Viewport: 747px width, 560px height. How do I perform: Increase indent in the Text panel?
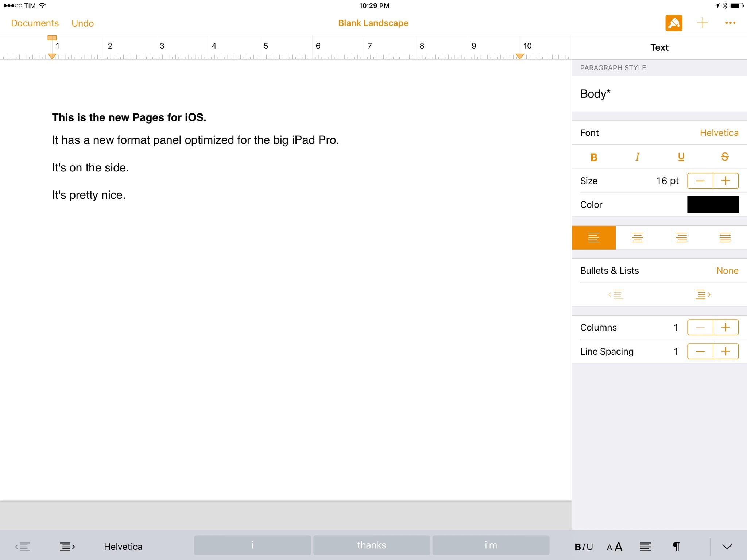coord(703,294)
